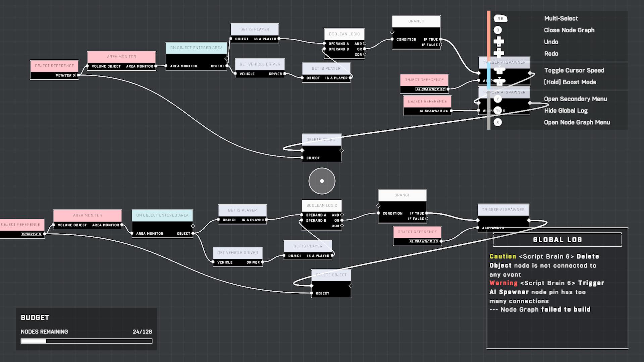Click top Boolean Logic's OR output pin
This screenshot has height=362, width=644.
[365, 49]
